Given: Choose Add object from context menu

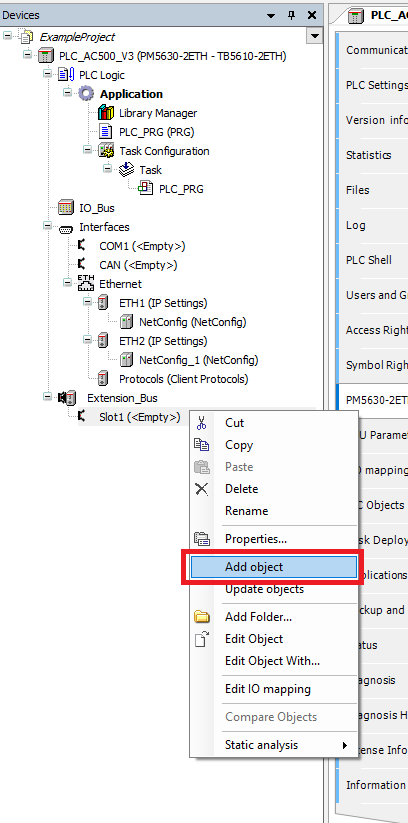Looking at the screenshot, I should (x=274, y=567).
